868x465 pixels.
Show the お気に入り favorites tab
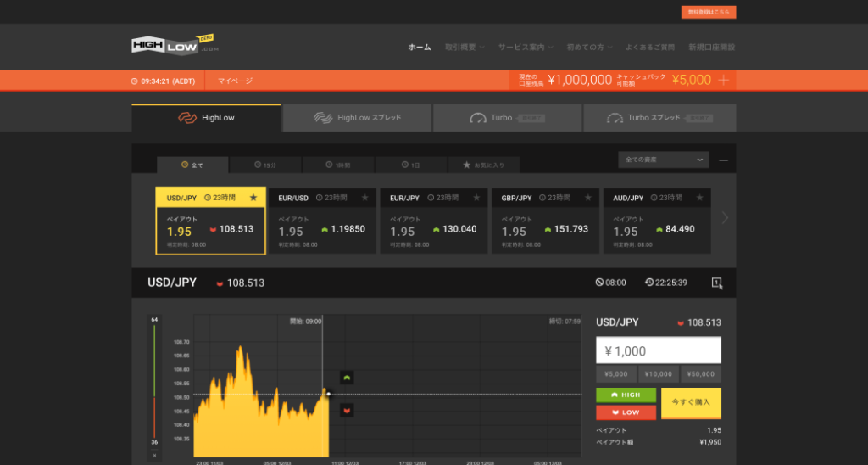coord(484,165)
